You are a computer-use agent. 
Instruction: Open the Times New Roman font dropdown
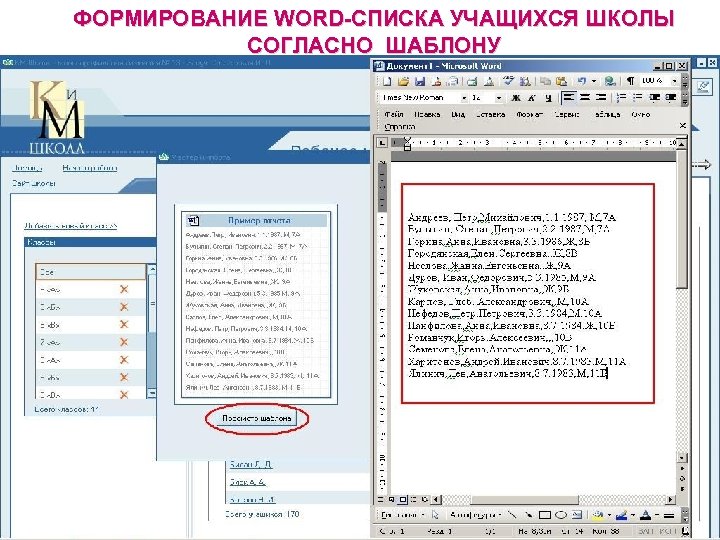[464, 98]
